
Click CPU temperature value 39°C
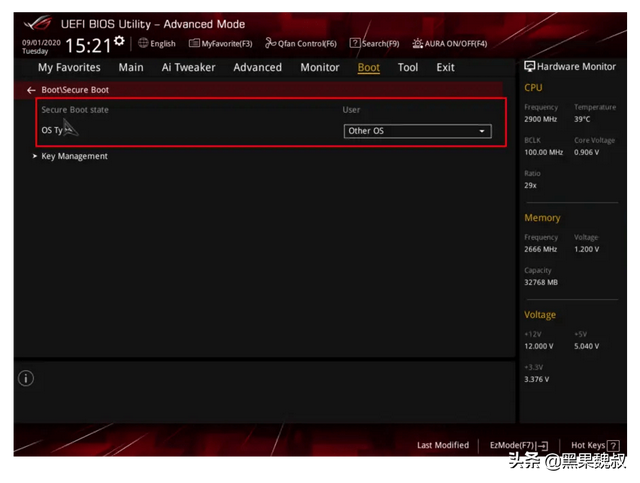pyautogui.click(x=582, y=119)
